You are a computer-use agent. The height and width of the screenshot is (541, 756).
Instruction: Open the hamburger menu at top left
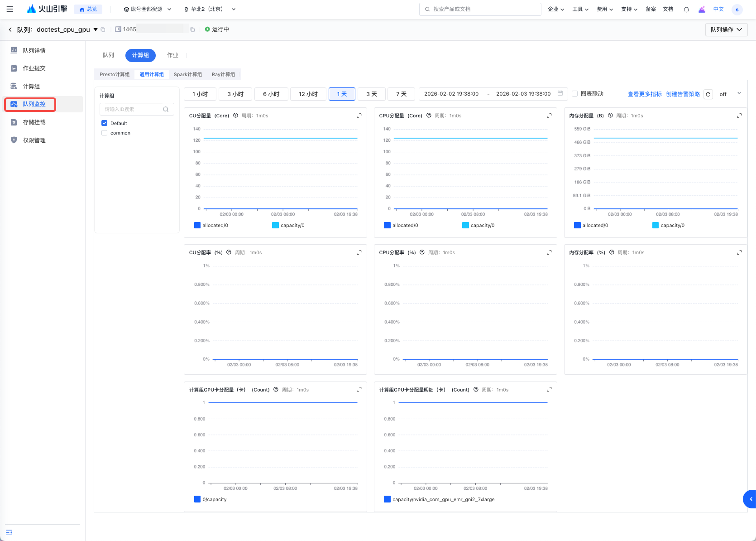(10, 9)
